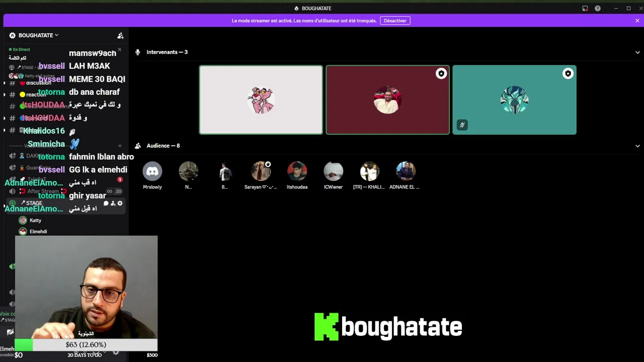Dismiss the En Direct stage notice
Screen dimensions: 644x362
(x=119, y=50)
